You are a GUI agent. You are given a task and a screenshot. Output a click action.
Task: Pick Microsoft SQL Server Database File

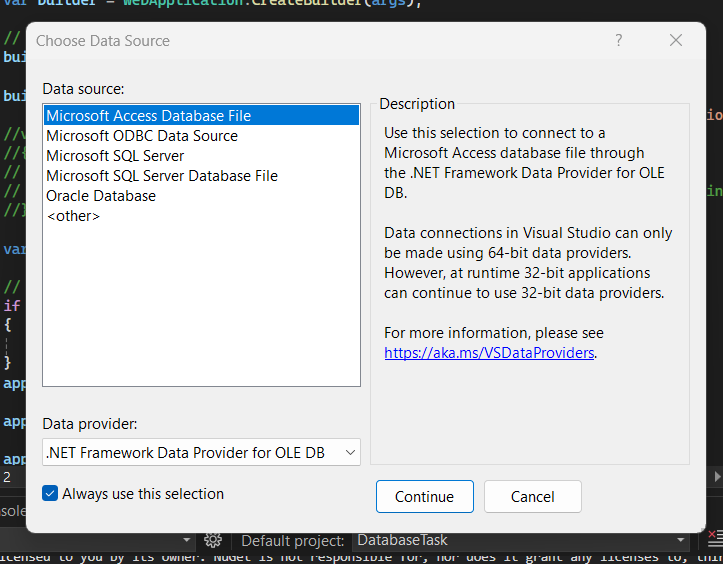pos(162,176)
